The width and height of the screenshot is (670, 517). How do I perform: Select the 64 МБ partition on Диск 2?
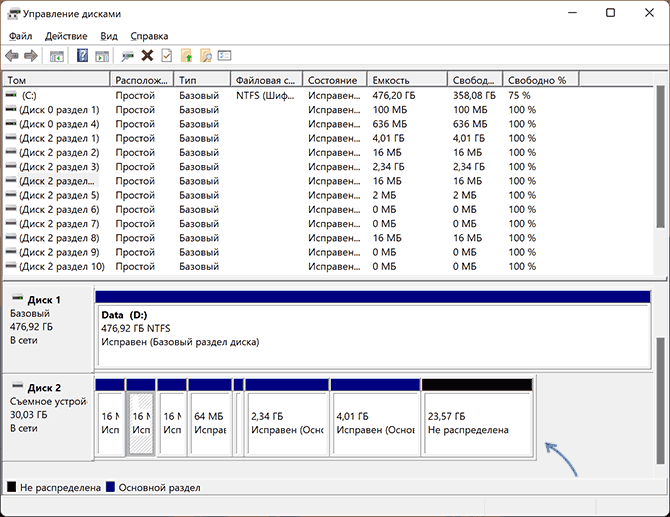pos(210,417)
